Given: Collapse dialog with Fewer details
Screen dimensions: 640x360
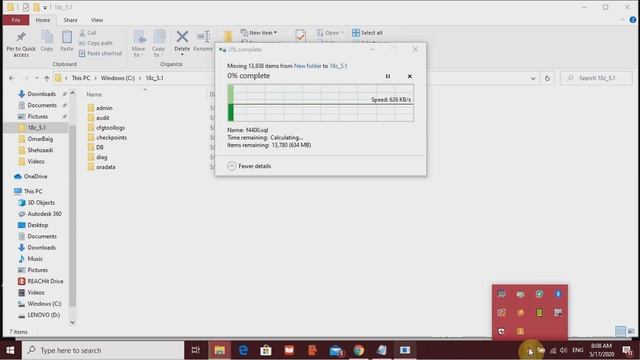Looking at the screenshot, I should (249, 166).
